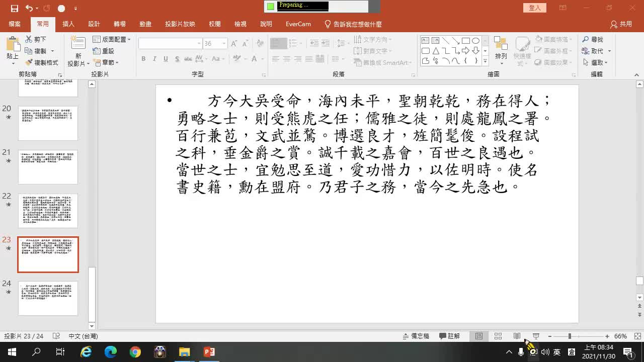The image size is (644, 362).
Task: Switch to the Insert (插入) tab
Action: coord(68,24)
